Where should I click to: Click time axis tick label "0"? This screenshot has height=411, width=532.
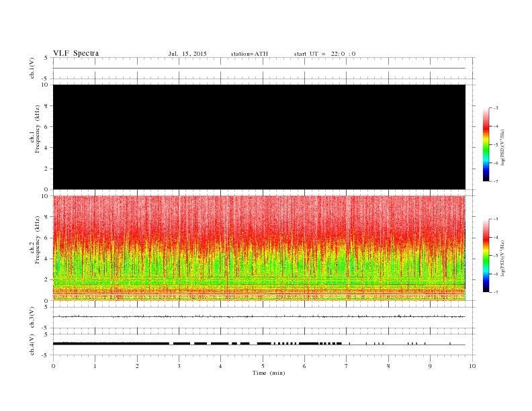53,366
